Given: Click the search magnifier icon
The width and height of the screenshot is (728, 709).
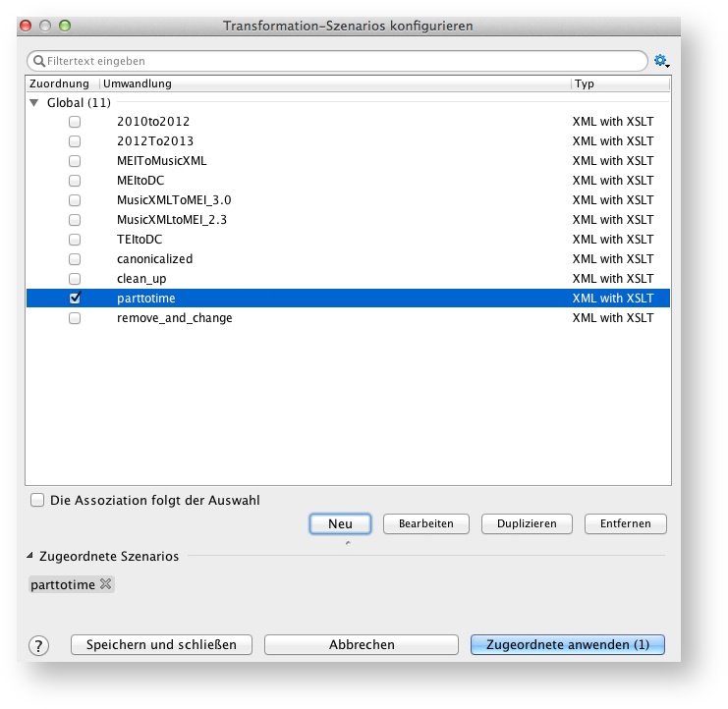Looking at the screenshot, I should tap(38, 61).
